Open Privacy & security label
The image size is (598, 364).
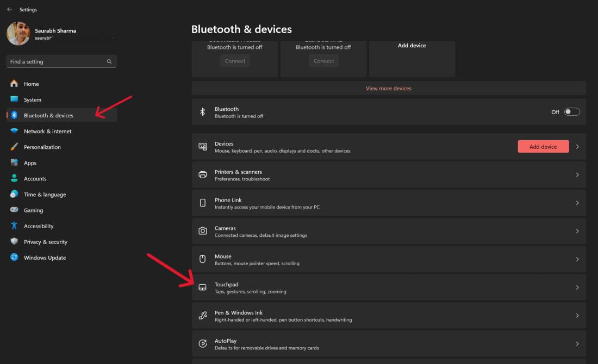coord(45,242)
